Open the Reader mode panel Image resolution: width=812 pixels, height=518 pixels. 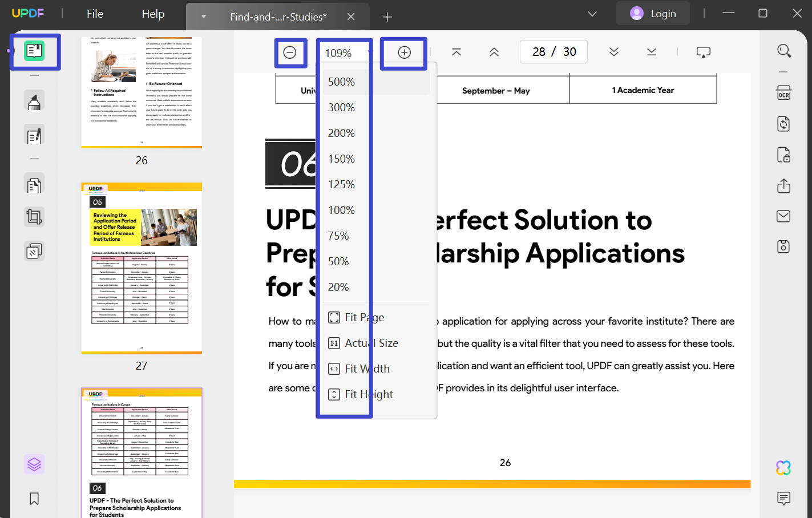point(35,52)
